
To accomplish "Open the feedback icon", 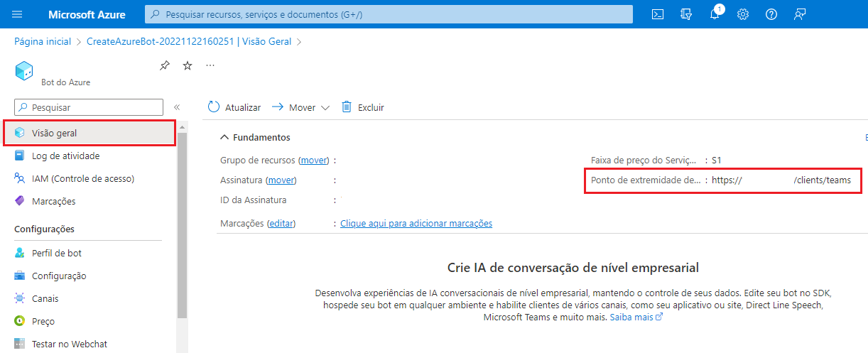I will pos(800,14).
